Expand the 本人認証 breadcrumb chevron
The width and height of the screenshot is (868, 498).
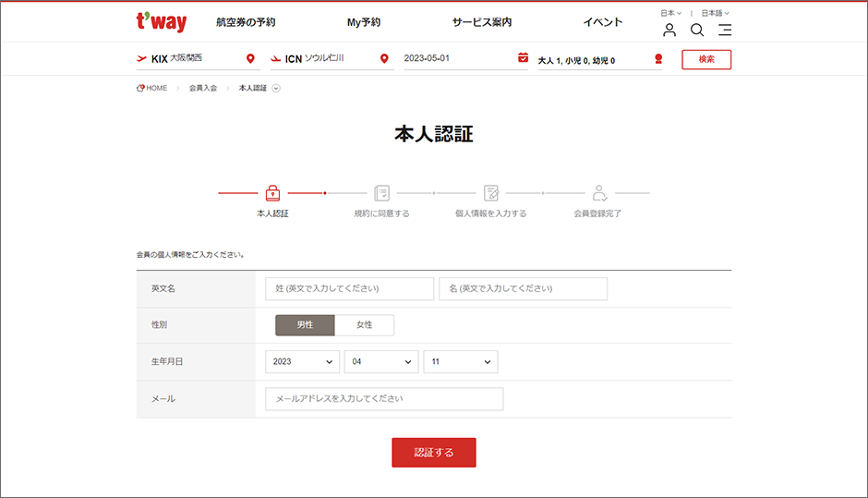coord(276,89)
